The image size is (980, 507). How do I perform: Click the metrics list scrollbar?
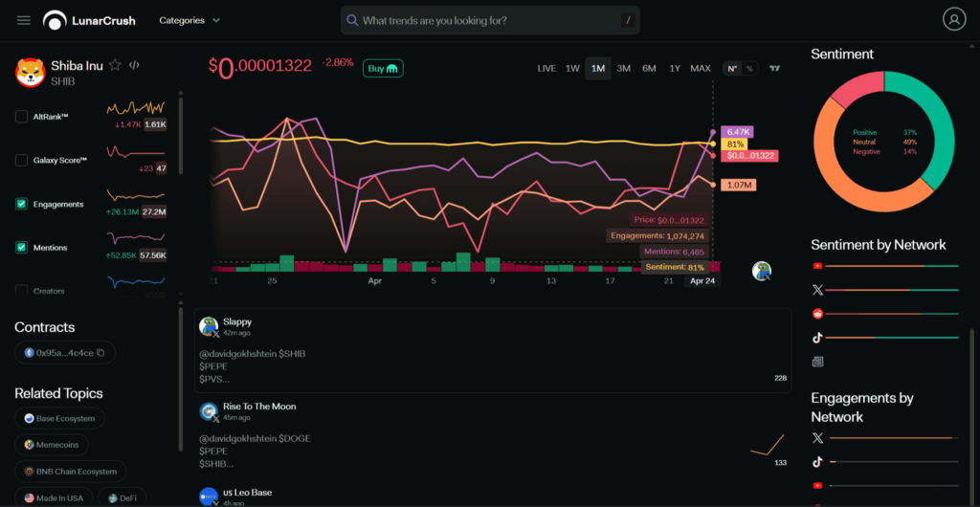(x=181, y=134)
